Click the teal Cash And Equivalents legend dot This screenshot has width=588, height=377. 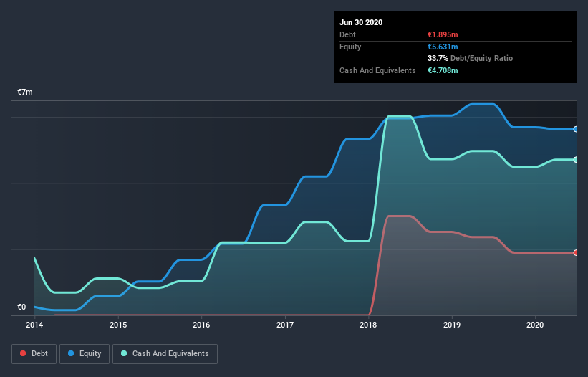tap(124, 353)
